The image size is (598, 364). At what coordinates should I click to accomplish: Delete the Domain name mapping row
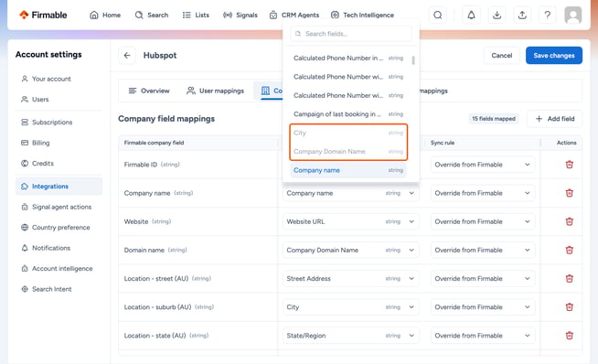pos(570,250)
